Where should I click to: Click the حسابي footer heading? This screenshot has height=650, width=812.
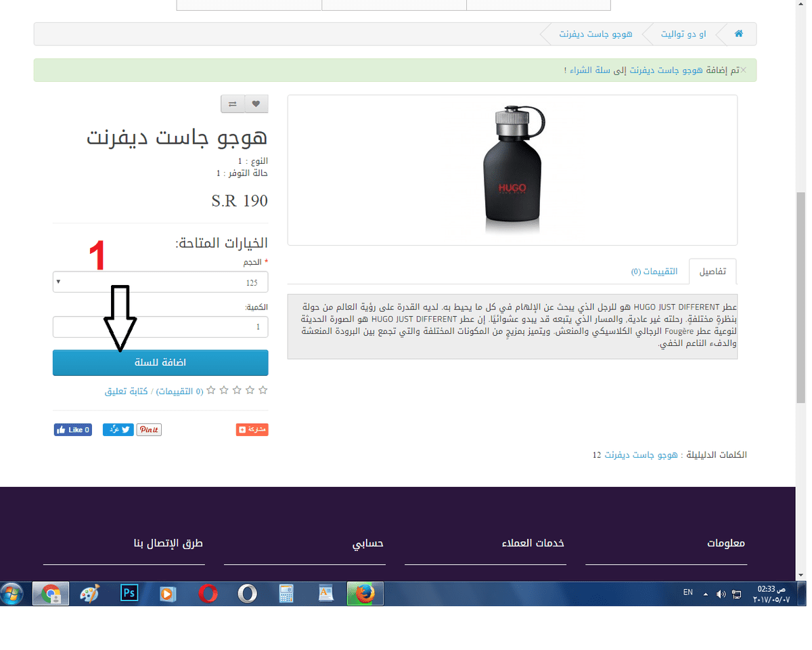pos(368,544)
